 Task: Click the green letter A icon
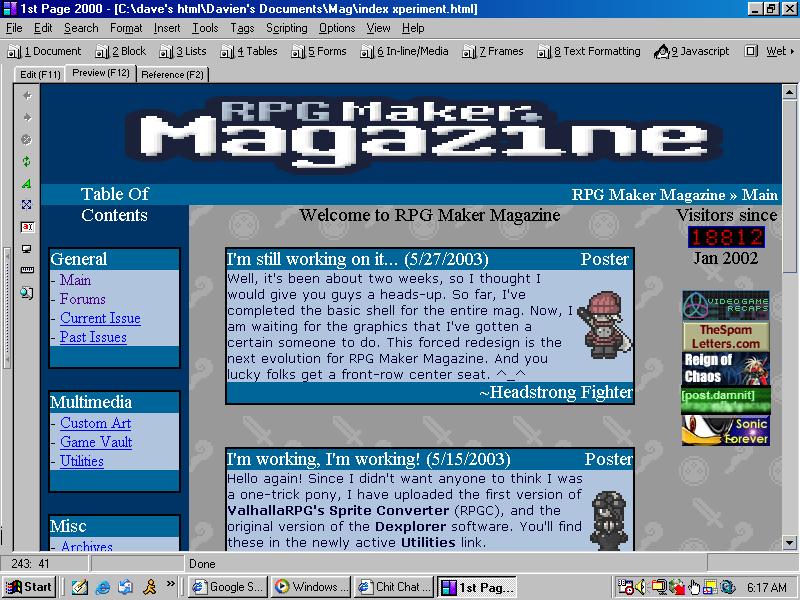coord(27,183)
